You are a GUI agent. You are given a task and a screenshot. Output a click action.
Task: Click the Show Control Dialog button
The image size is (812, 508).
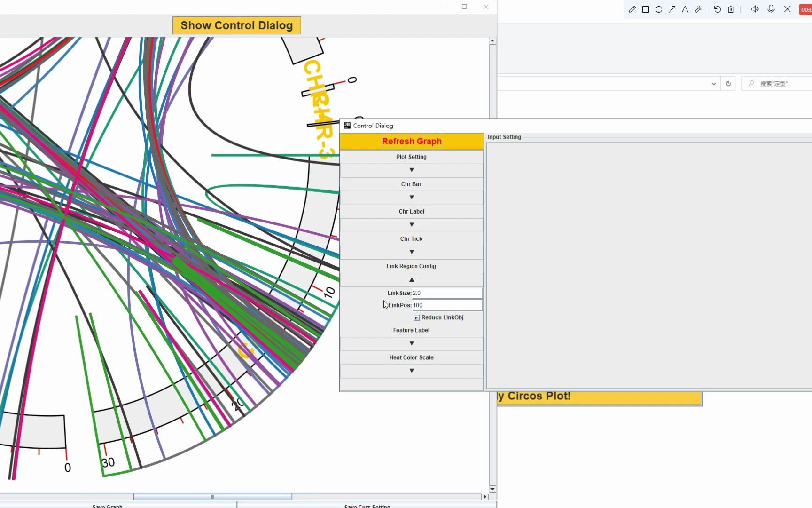click(x=236, y=25)
